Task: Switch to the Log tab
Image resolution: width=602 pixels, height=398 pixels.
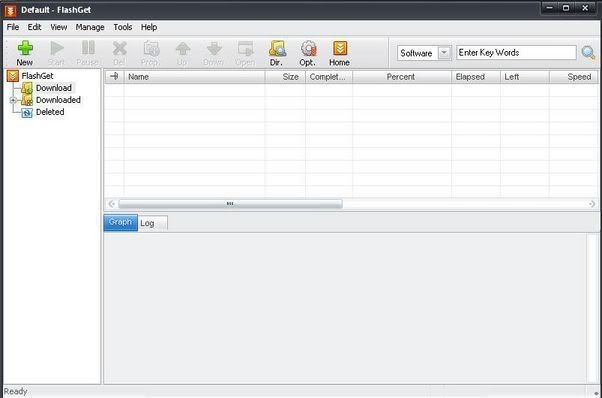Action: coord(152,223)
